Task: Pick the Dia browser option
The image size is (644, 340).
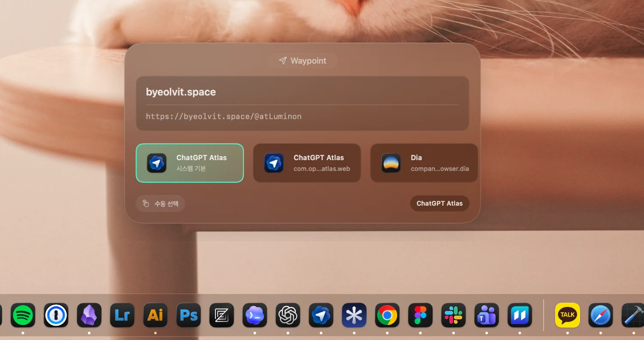Action: pos(424,163)
